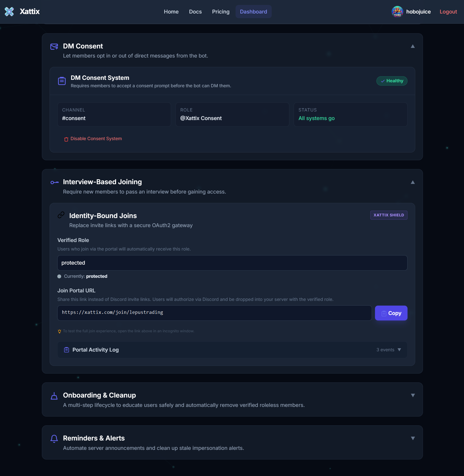The width and height of the screenshot is (464, 476).
Task: Click the @Xattix Consent role value
Action: pyautogui.click(x=201, y=118)
